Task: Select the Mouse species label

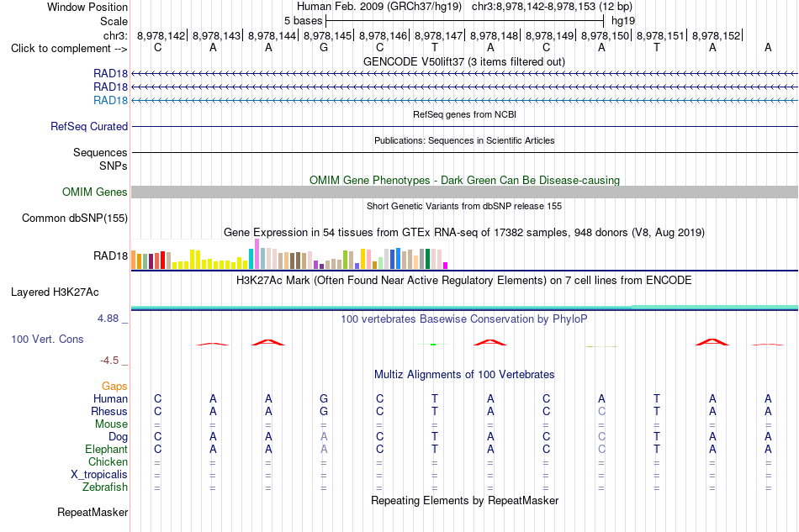Action: pyautogui.click(x=111, y=424)
